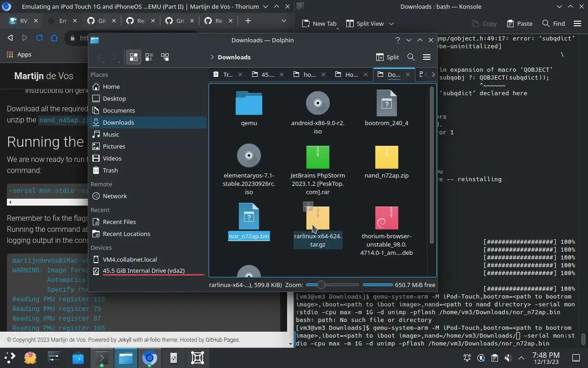Select thorium-browser deb package
Image resolution: width=588 pixels, height=368 pixels.
(386, 230)
